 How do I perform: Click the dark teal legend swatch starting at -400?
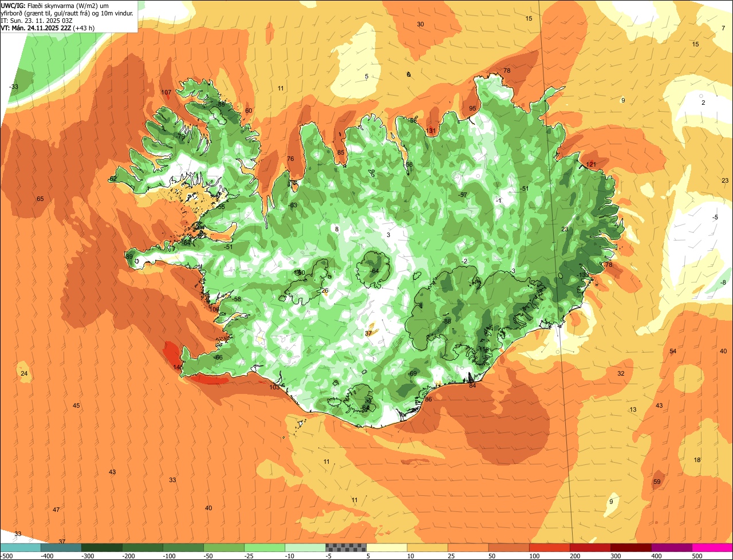pyautogui.click(x=61, y=547)
